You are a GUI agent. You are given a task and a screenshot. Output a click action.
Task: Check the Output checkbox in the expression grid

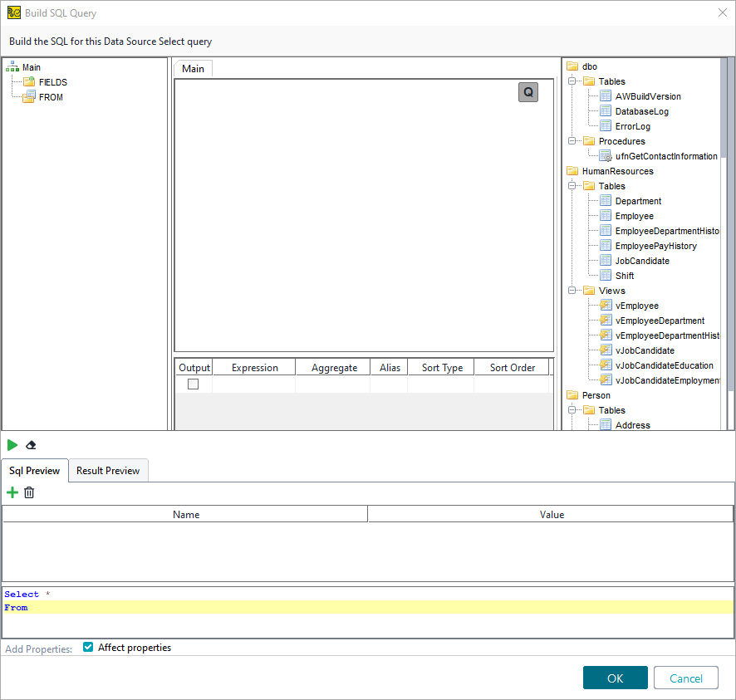(x=194, y=384)
